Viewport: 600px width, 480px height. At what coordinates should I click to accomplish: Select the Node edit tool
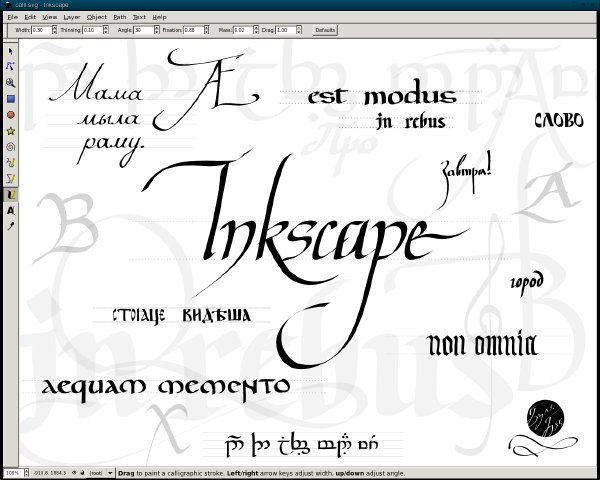click(x=10, y=66)
